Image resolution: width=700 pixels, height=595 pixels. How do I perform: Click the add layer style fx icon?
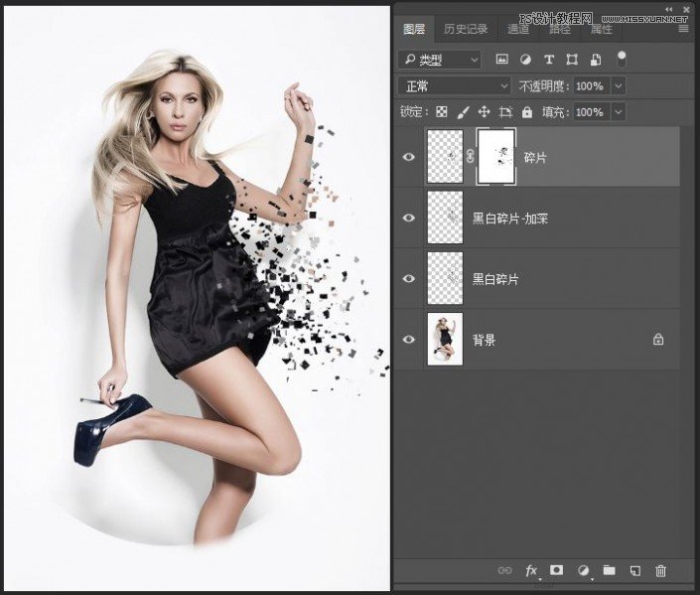(531, 570)
